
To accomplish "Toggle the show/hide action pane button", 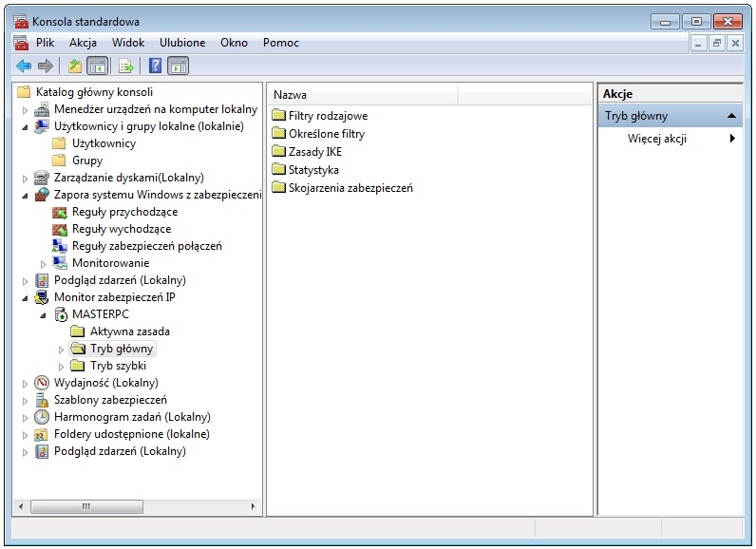I will 179,66.
